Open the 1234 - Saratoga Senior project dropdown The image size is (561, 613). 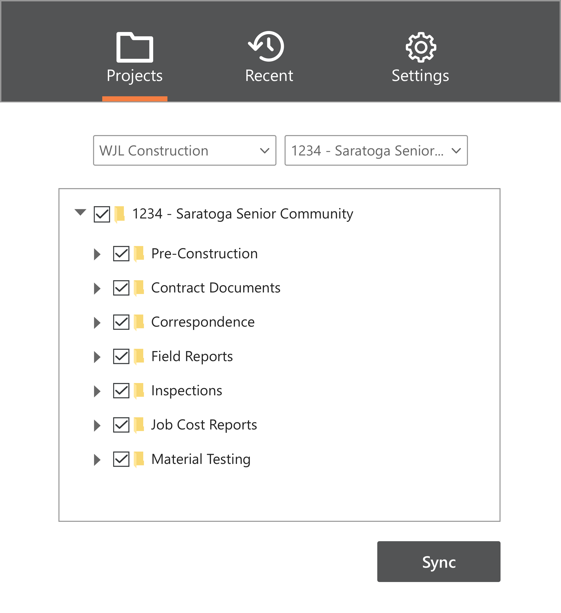[376, 151]
